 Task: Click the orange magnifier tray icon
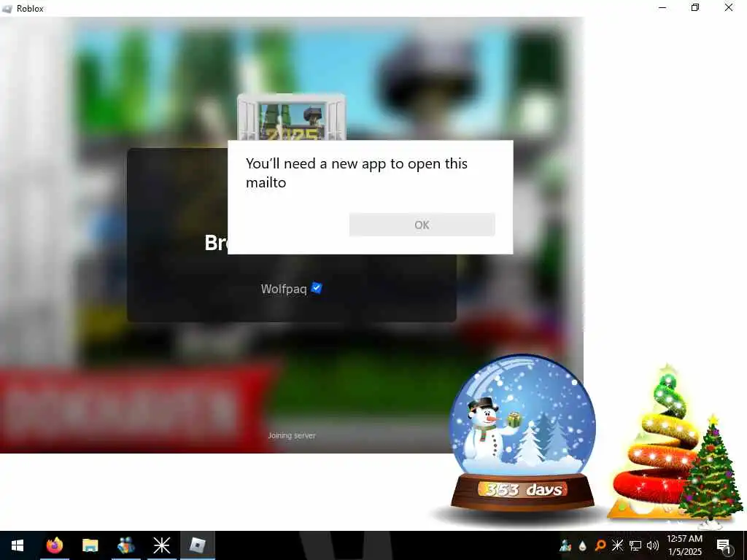[x=600, y=545]
